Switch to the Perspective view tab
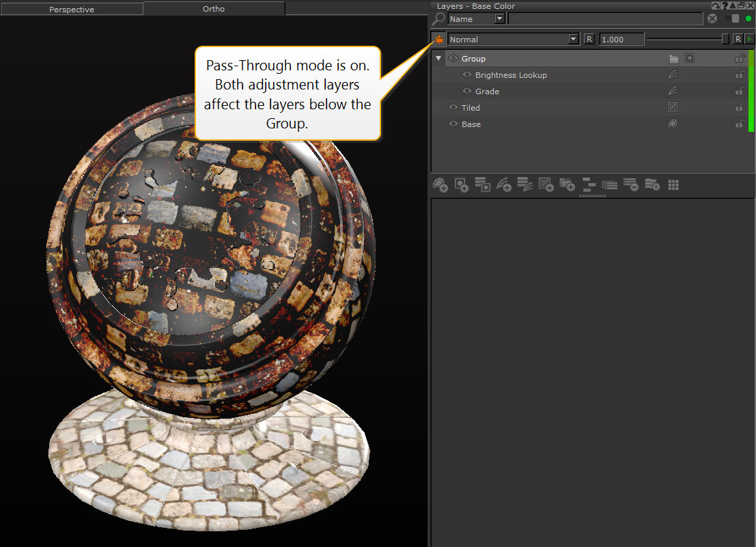 [72, 10]
